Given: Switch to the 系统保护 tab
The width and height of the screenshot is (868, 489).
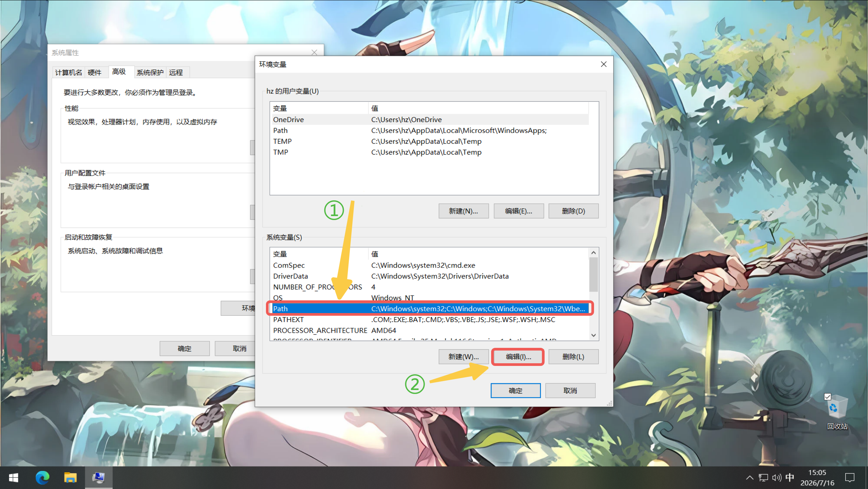Looking at the screenshot, I should (150, 73).
